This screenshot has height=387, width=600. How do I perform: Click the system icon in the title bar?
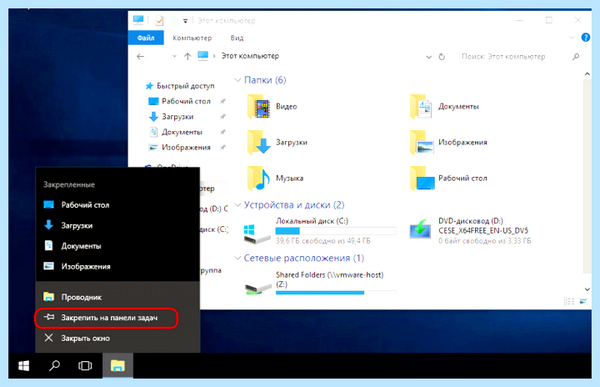tap(138, 20)
